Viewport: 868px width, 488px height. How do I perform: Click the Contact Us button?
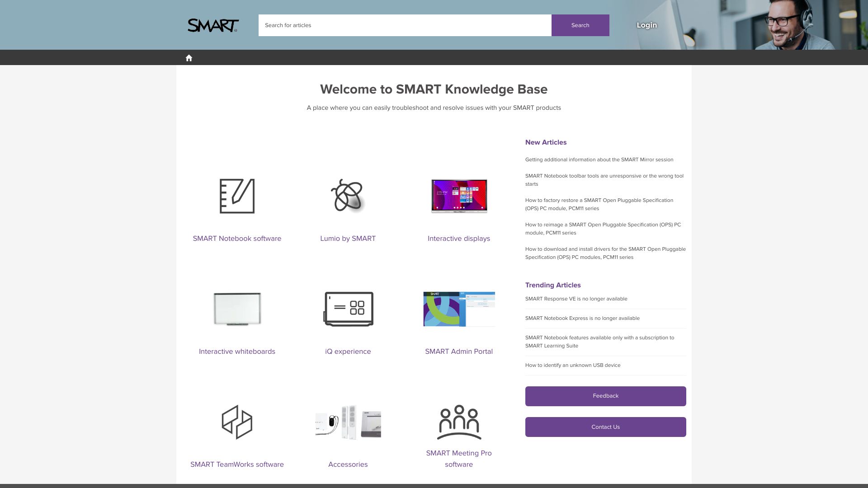coord(605,427)
